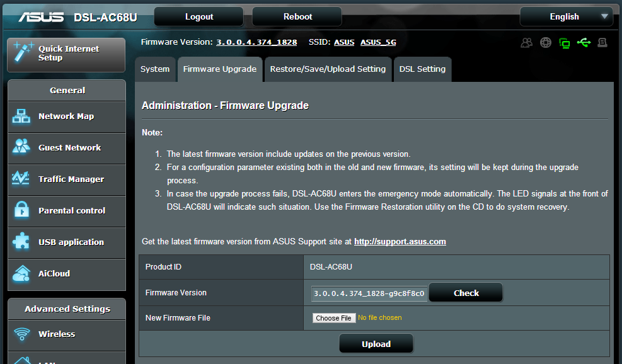622x364 pixels.
Task: Follow the support.asus.com link
Action: 400,241
